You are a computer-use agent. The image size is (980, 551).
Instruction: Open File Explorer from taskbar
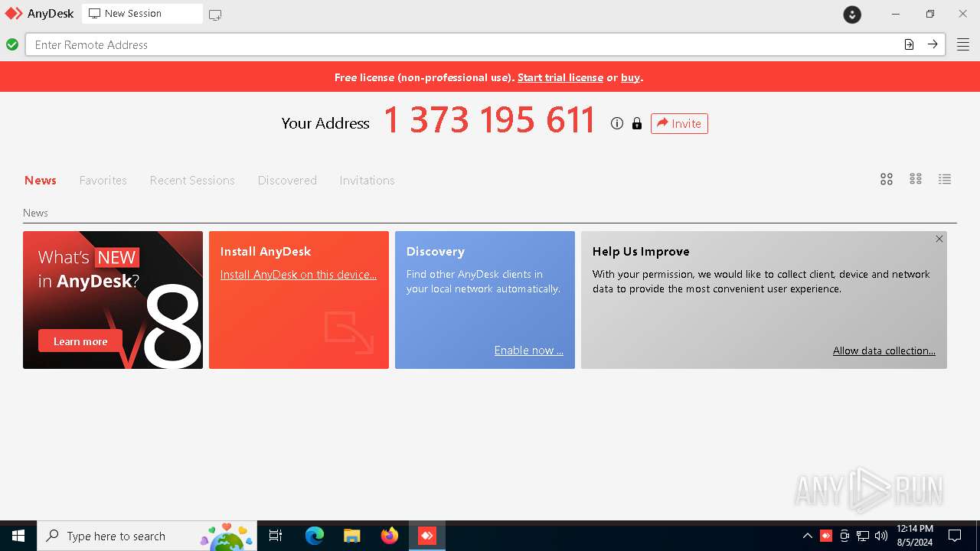[x=352, y=536]
